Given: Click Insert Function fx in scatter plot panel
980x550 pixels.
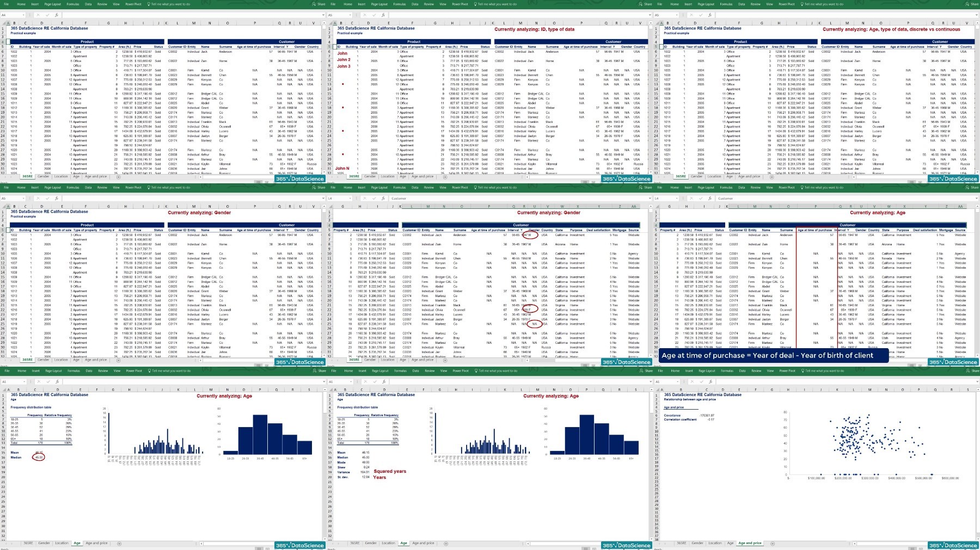Looking at the screenshot, I should [710, 382].
